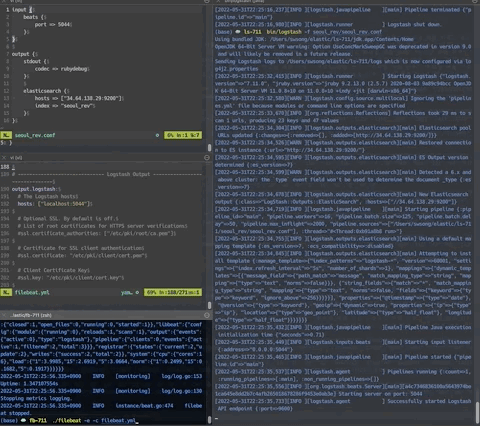Click the scrollbar thumb of the filebeat zsh pane
This screenshot has height=426, width=480.
click(209, 419)
